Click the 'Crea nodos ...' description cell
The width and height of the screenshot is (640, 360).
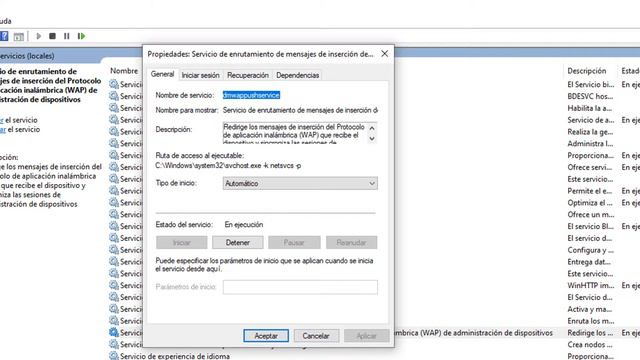(589, 345)
